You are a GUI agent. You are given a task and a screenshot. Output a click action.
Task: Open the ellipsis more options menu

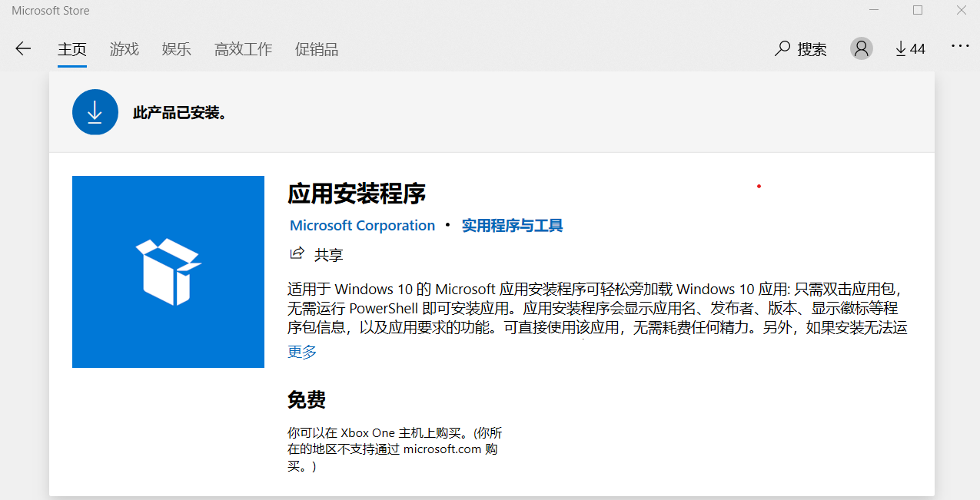960,47
